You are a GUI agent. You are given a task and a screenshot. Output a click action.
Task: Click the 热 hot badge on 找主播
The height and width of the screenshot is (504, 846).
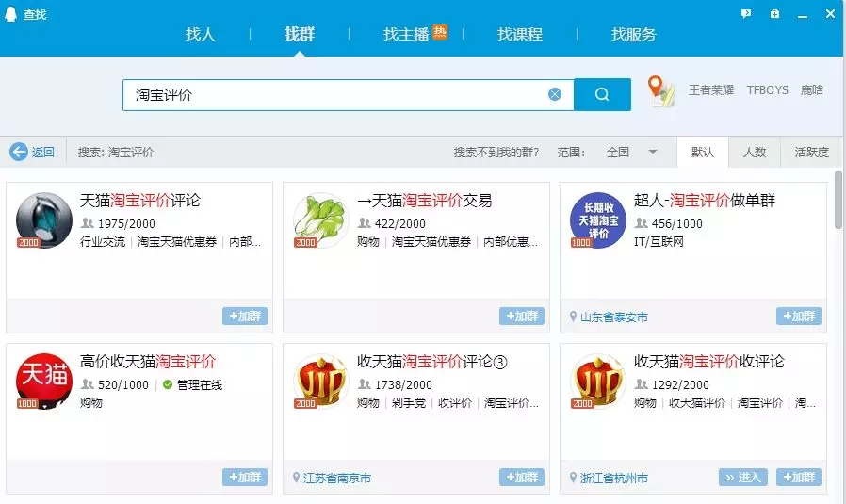(x=440, y=32)
